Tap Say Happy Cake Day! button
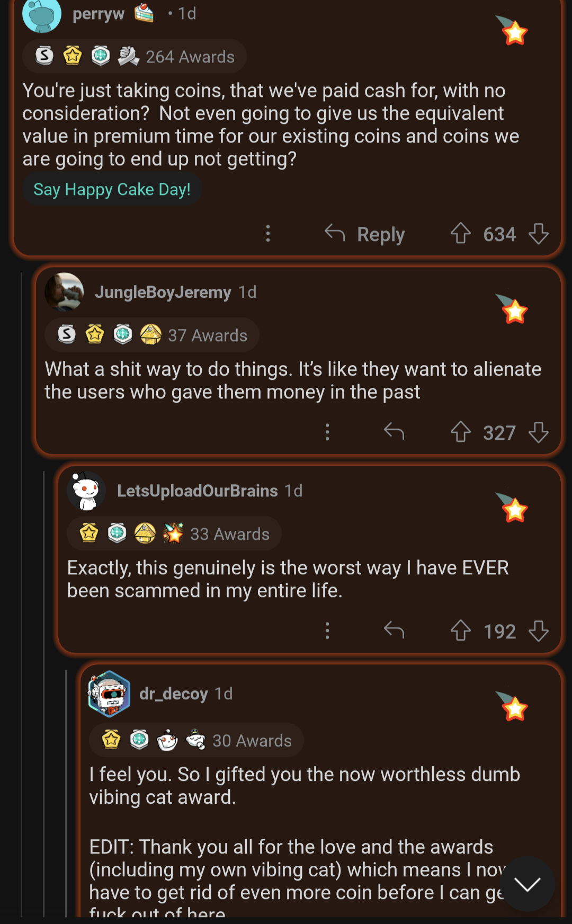Viewport: 572px width, 924px height. click(x=112, y=189)
